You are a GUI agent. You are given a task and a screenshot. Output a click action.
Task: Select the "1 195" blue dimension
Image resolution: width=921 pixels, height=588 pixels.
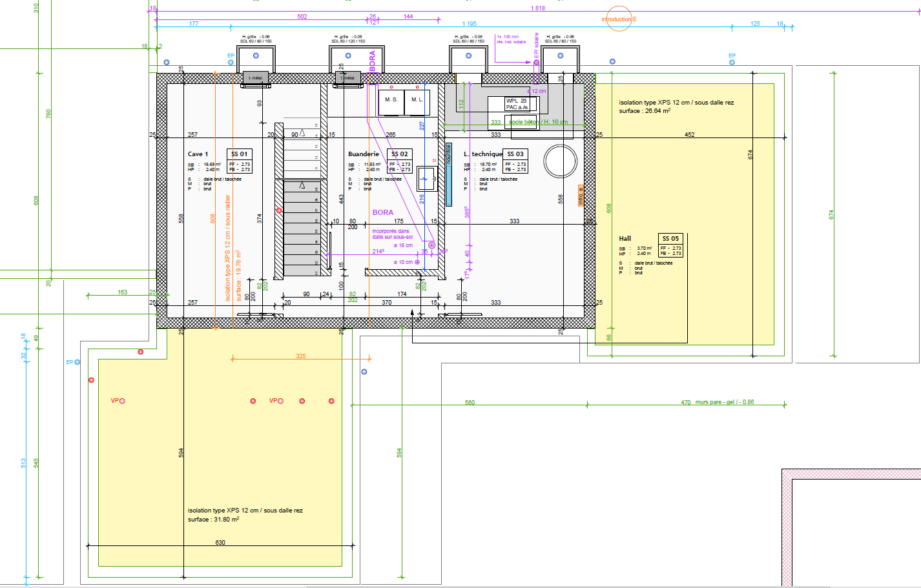coord(470,24)
